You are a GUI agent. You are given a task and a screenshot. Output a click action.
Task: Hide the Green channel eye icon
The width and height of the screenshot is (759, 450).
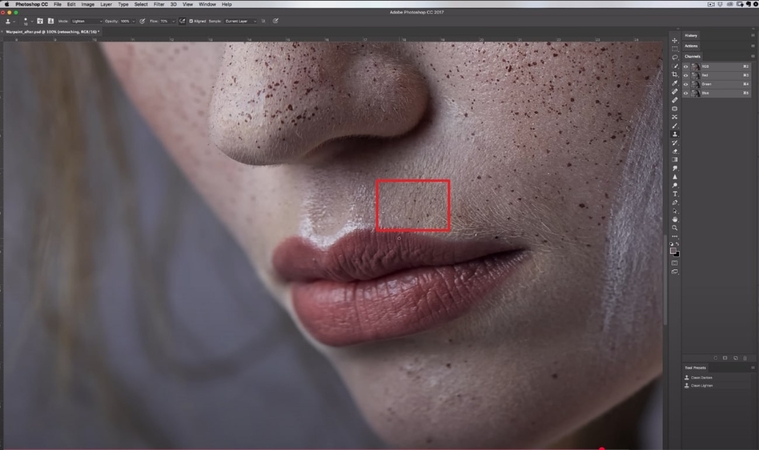686,84
